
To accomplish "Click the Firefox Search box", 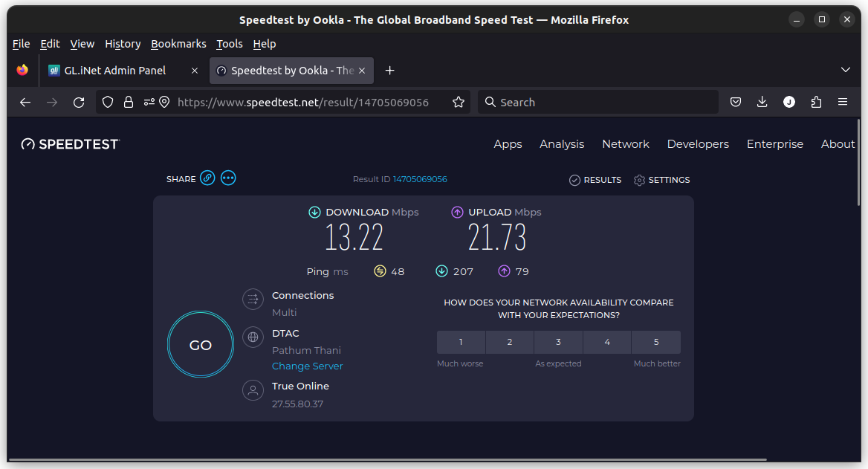I will coord(597,103).
